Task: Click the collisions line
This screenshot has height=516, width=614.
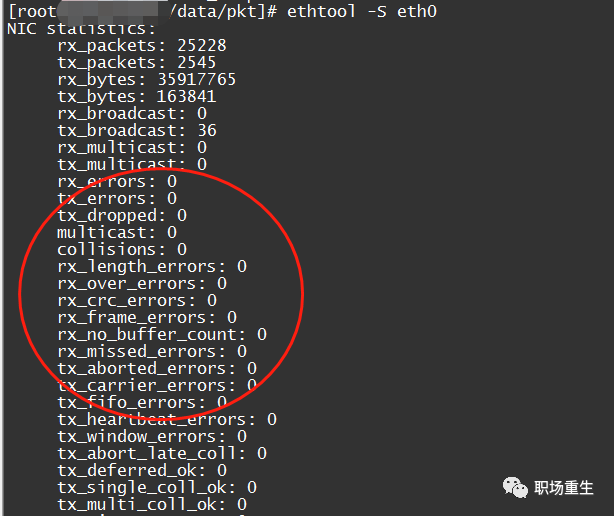Action: [x=122, y=249]
